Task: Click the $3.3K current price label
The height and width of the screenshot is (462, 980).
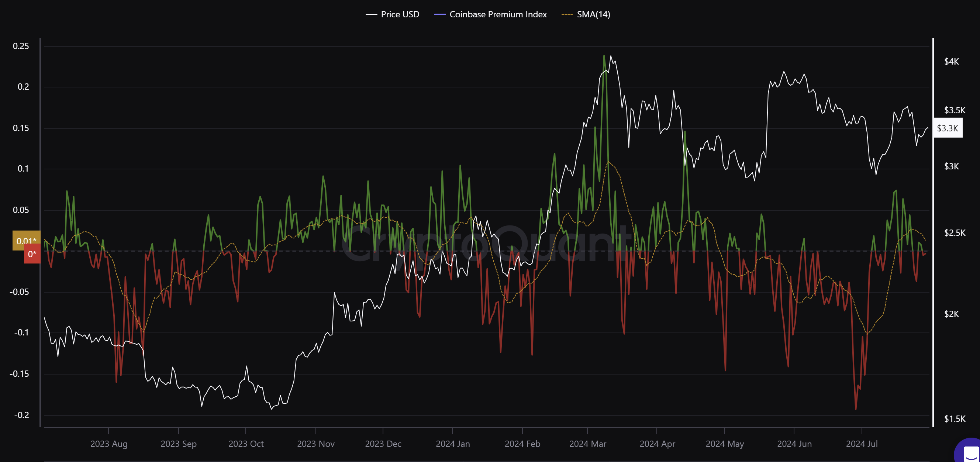Action: pyautogui.click(x=948, y=128)
